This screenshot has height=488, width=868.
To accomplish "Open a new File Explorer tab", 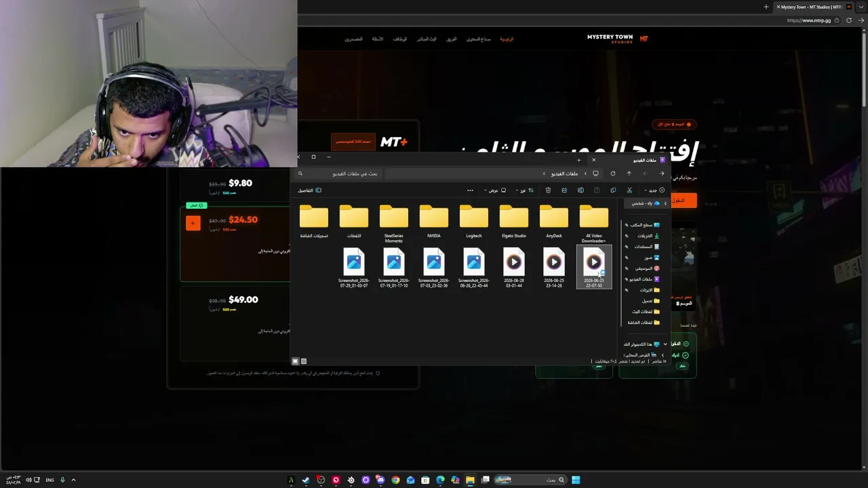I will tap(578, 160).
